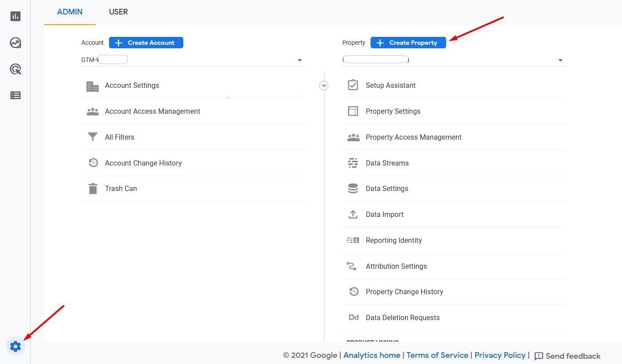Open the Explore icon in sidebar
The height and width of the screenshot is (364, 622).
tap(15, 43)
